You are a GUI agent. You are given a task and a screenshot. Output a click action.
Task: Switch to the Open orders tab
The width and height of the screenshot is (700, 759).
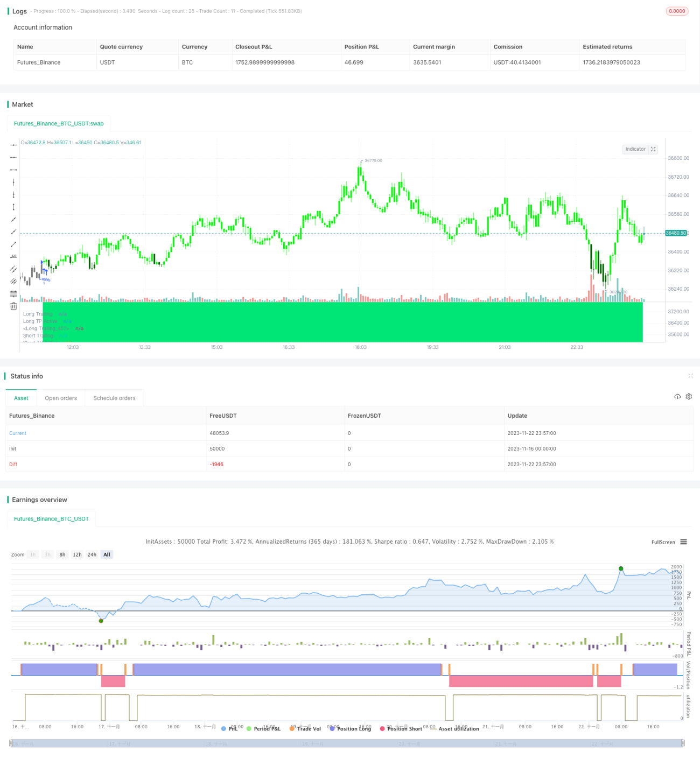pyautogui.click(x=61, y=398)
